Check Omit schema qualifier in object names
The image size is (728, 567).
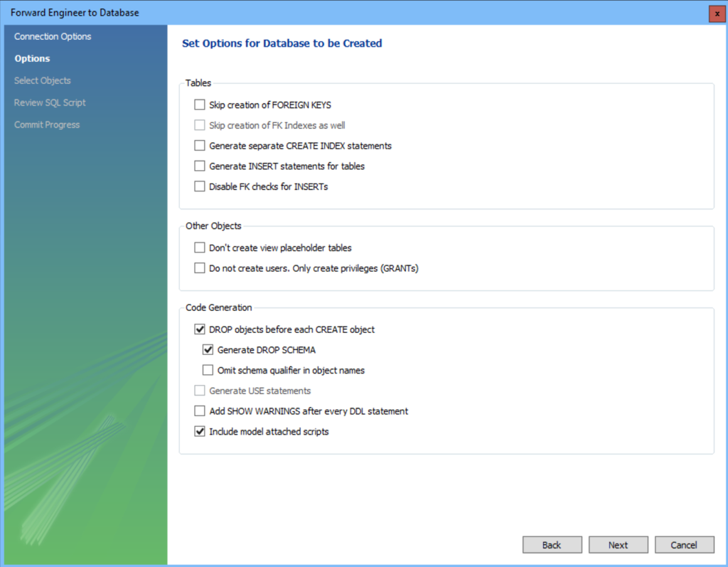click(x=208, y=371)
